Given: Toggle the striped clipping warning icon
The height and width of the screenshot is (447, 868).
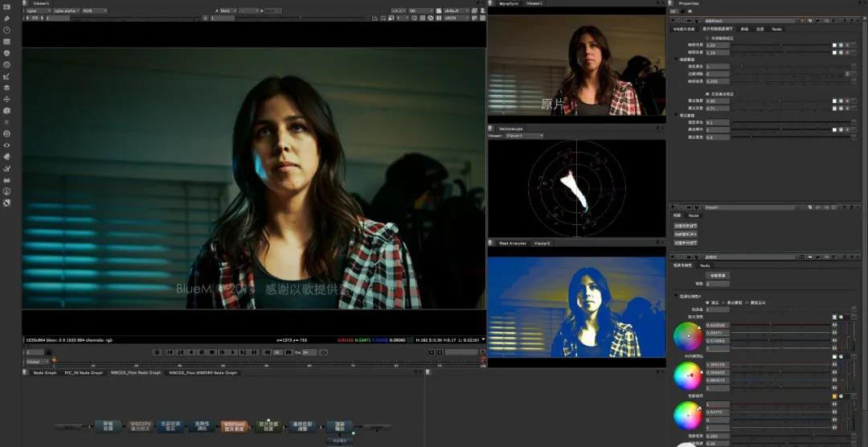Looking at the screenshot, I should click(x=482, y=18).
